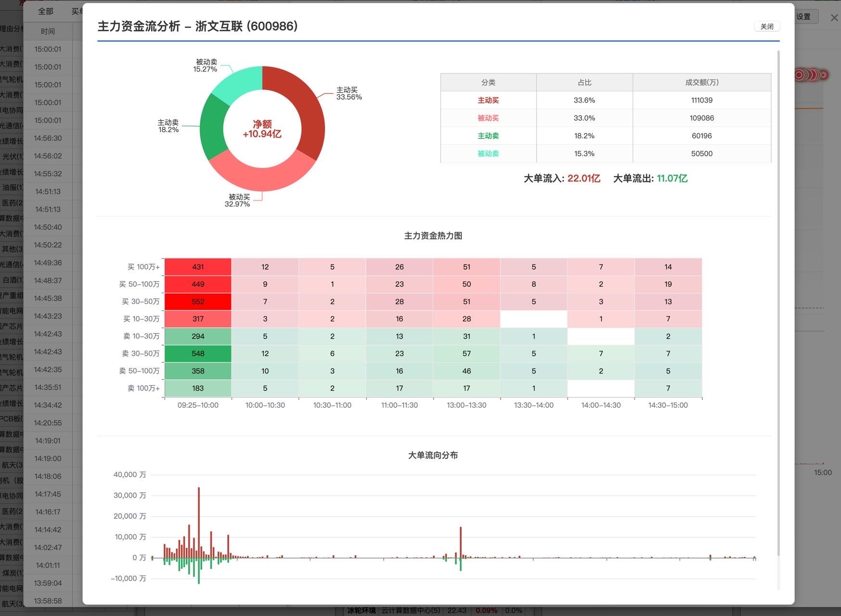The height and width of the screenshot is (616, 841).
Task: Click the 时间 column header
Action: point(48,31)
